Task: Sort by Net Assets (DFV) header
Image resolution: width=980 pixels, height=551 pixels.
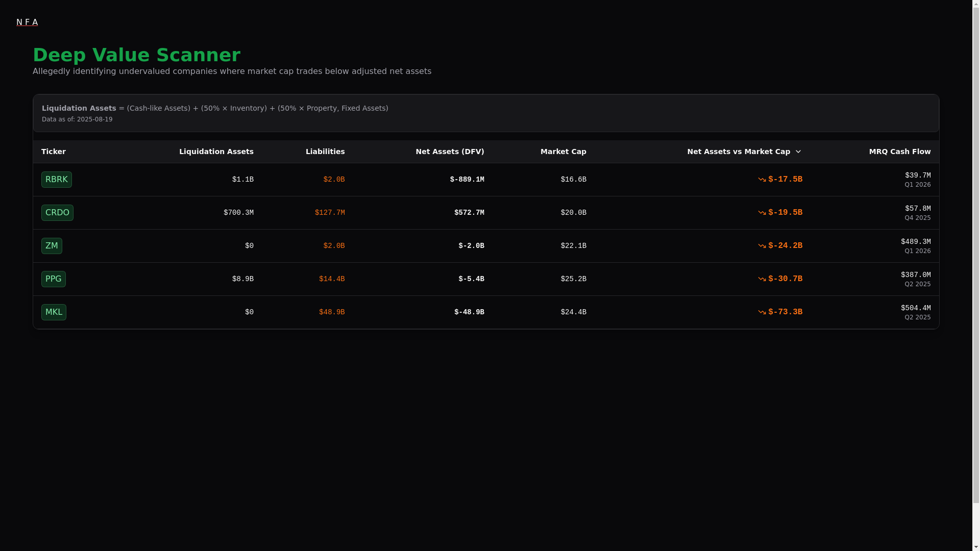Action: coord(450,152)
